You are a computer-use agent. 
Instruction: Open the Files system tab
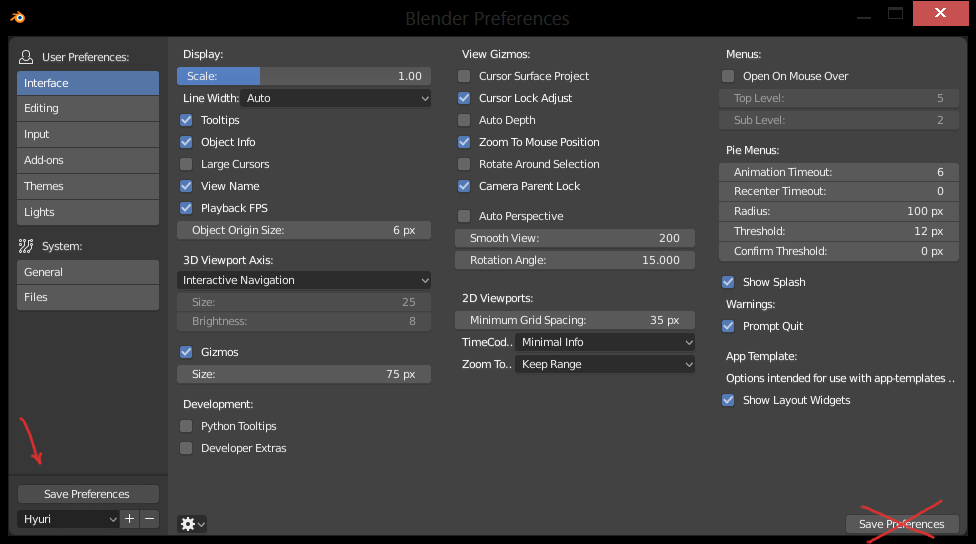[x=88, y=298]
